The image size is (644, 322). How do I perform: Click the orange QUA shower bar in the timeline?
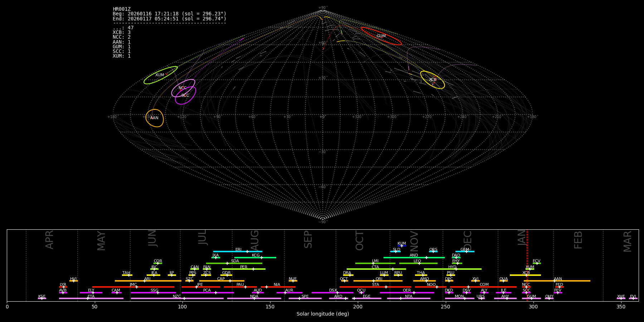[x=503, y=281]
